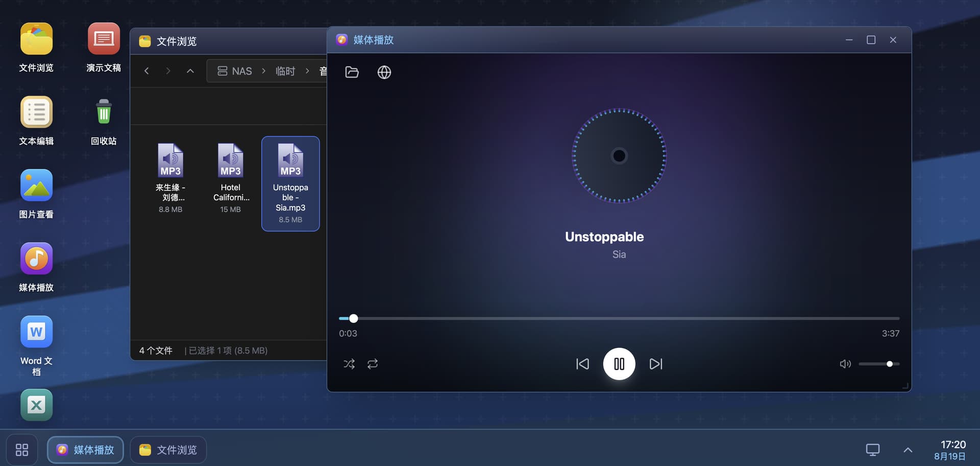Click the NAS breadcrumb segment
This screenshot has height=466, width=980.
(x=235, y=71)
